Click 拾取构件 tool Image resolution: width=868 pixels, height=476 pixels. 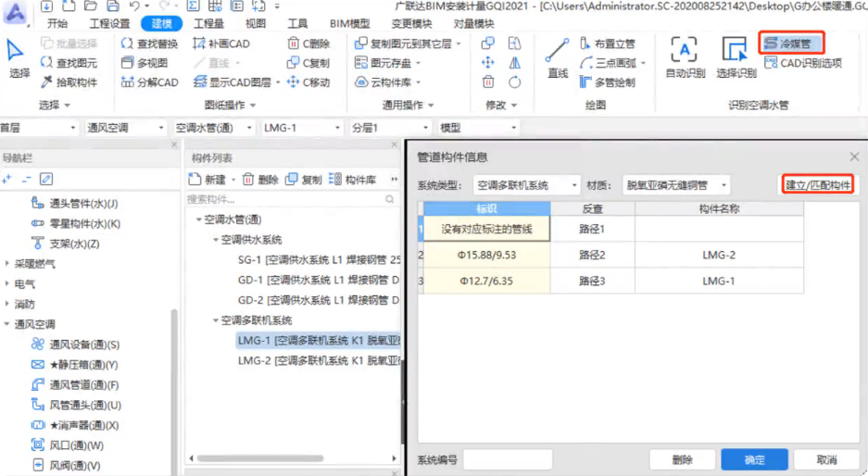(x=69, y=82)
